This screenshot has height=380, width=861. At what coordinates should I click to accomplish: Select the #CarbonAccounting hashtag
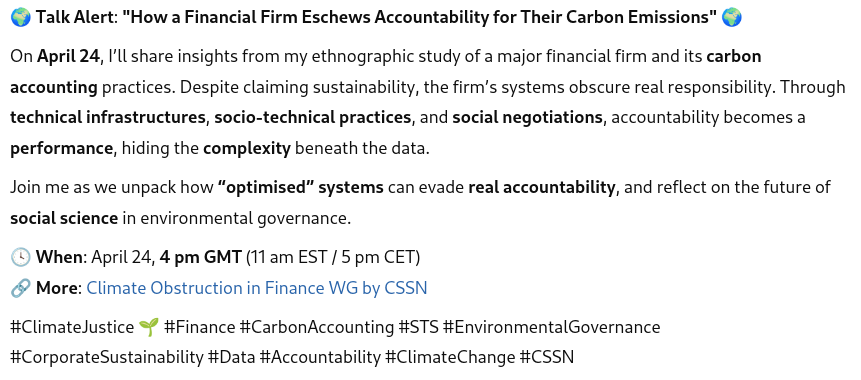point(317,327)
